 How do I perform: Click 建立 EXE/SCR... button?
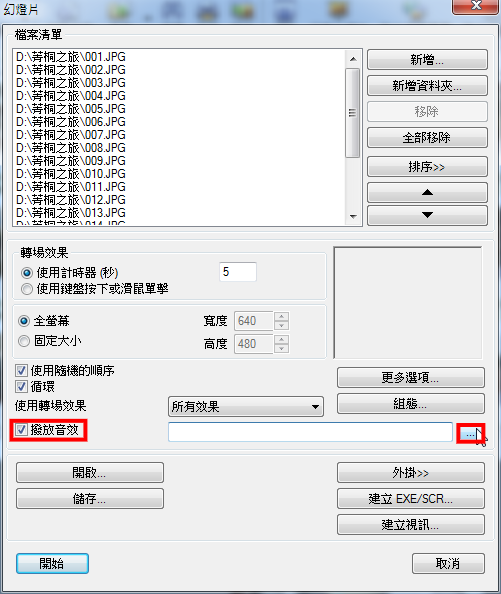[410, 499]
